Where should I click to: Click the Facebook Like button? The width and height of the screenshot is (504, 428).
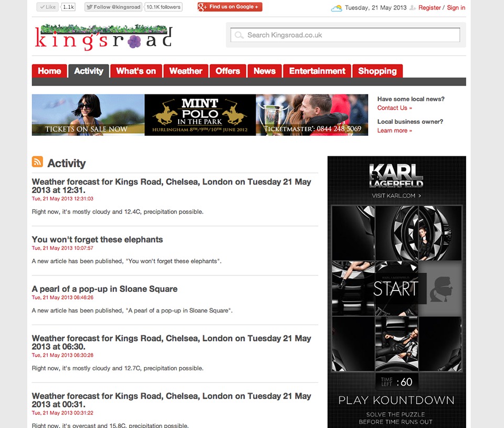pyautogui.click(x=48, y=7)
